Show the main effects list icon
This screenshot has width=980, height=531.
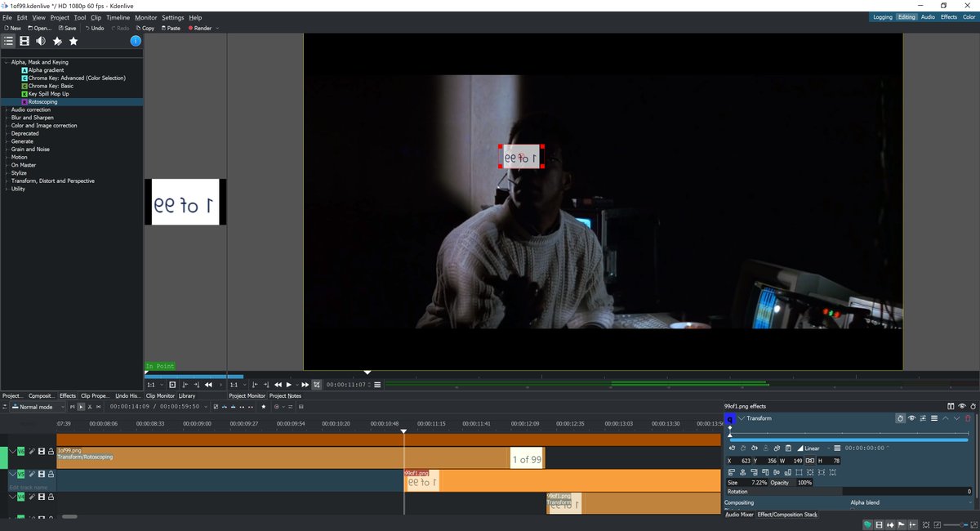click(8, 41)
